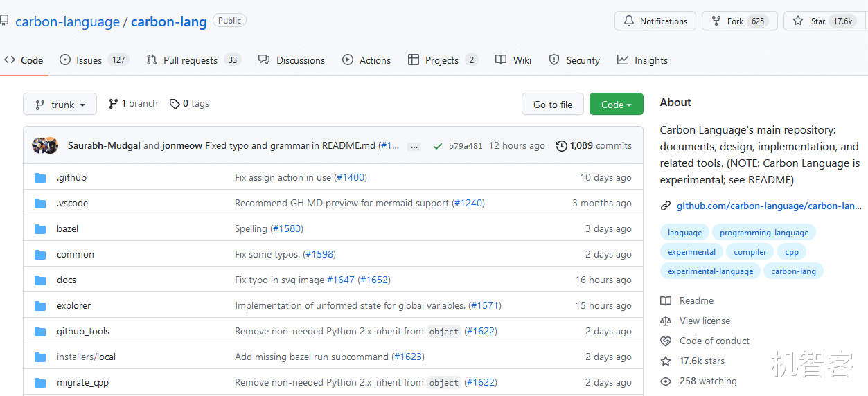The width and height of the screenshot is (868, 396).
Task: Open the .github folder icon
Action: point(40,178)
